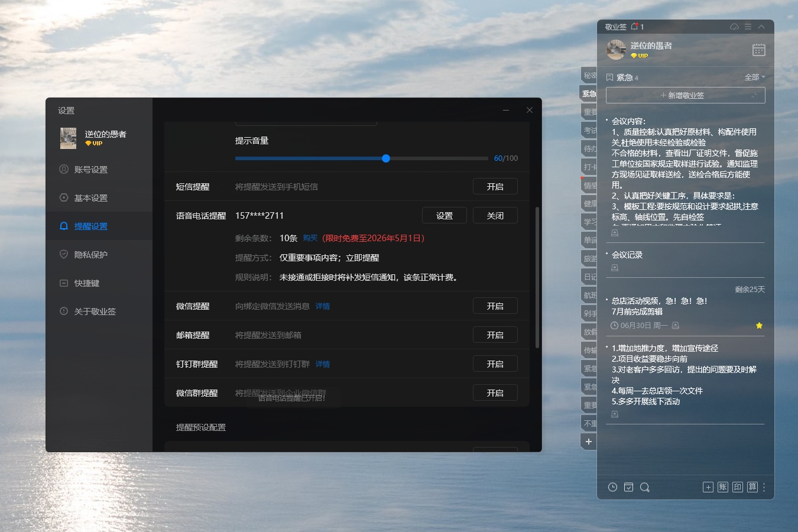Click the 157****2711 phone number
Viewport: 798px width, 532px height.
259,216
